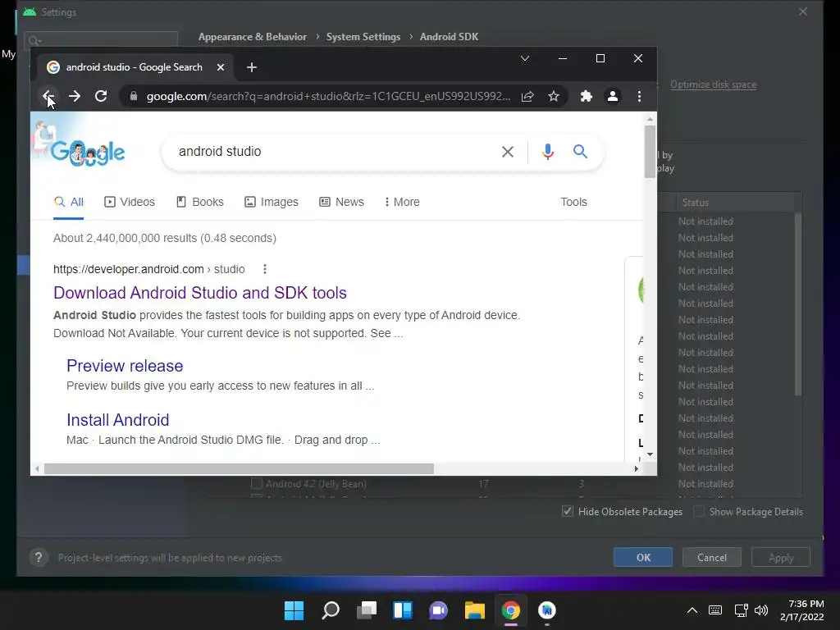Click Cancel in the Settings dialog
This screenshot has width=840, height=630.
pos(712,558)
